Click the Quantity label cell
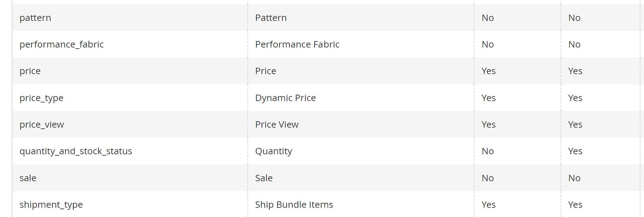This screenshot has width=644, height=217. (274, 151)
